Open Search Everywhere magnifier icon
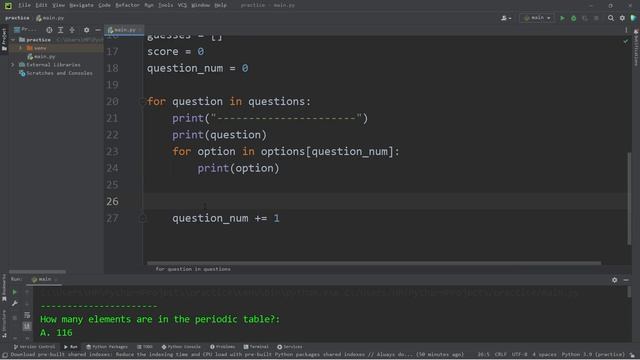Screen dimensions: 640x360 point(611,18)
